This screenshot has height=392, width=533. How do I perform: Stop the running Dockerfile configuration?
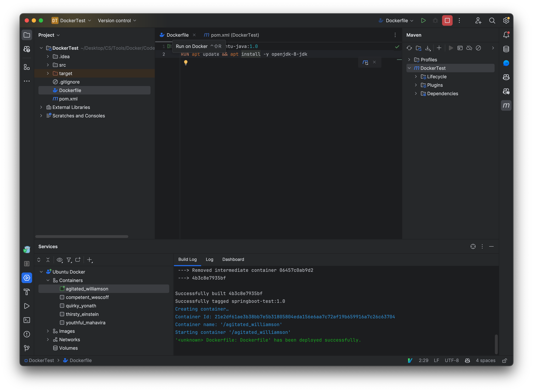447,21
